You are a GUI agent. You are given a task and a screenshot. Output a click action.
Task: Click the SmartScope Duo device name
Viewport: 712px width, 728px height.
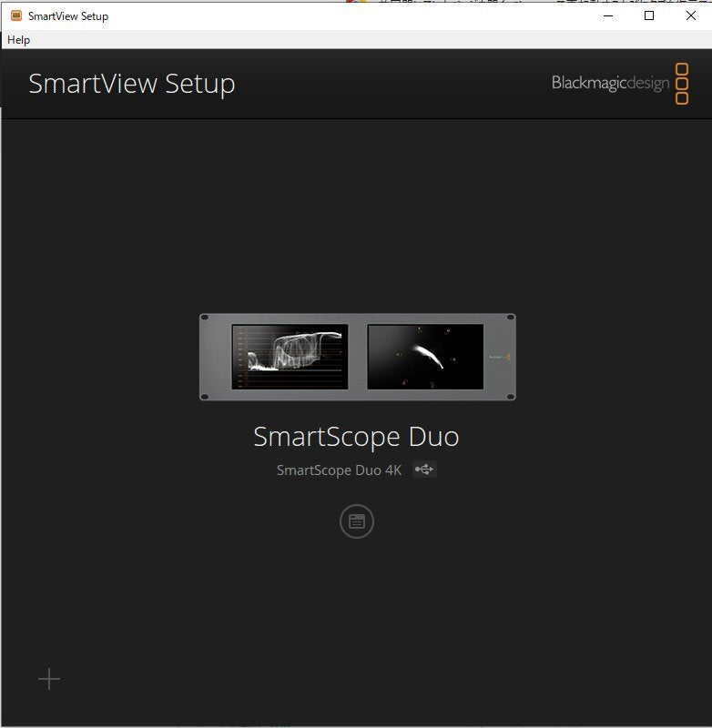coord(356,437)
